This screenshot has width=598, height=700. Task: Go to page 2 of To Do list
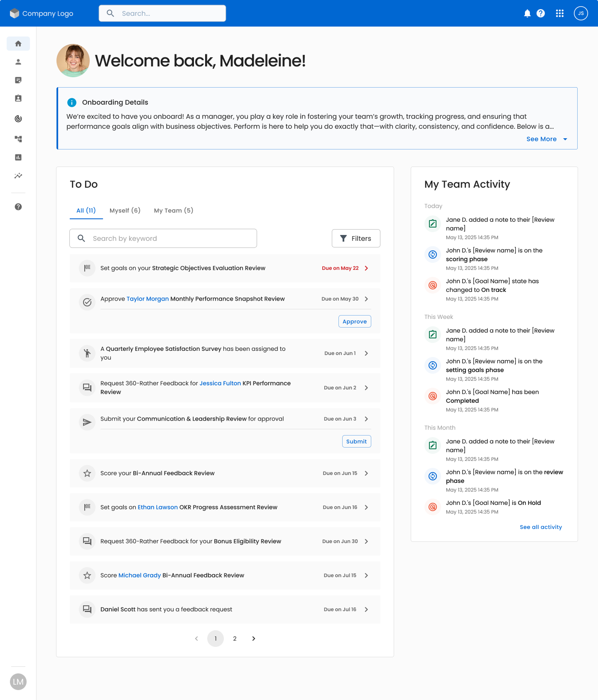[x=235, y=639]
